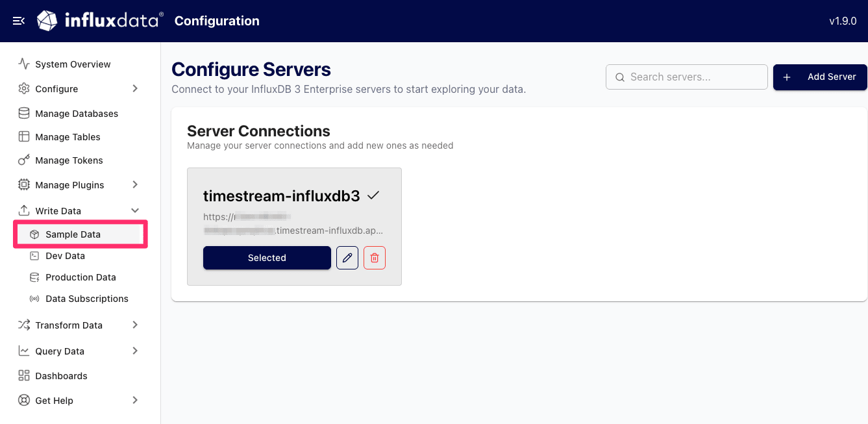Click the Configure Servers heading
The height and width of the screenshot is (424, 868).
[x=251, y=69]
